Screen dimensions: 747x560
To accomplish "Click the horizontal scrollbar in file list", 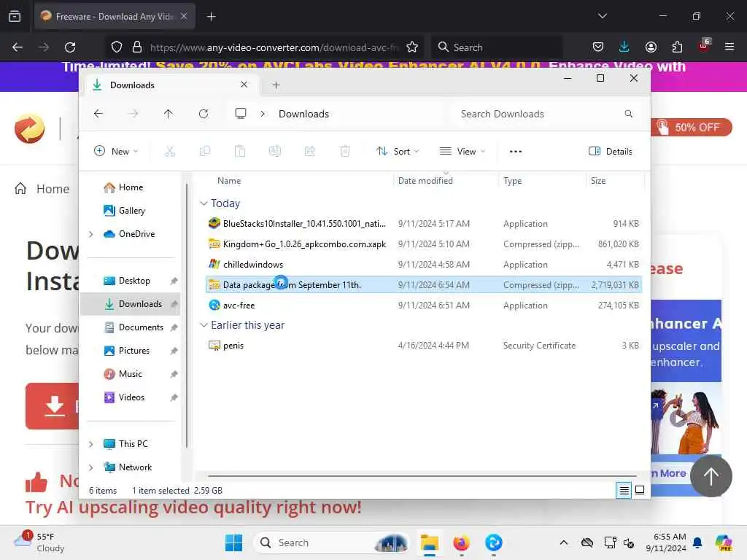I will 422,475.
